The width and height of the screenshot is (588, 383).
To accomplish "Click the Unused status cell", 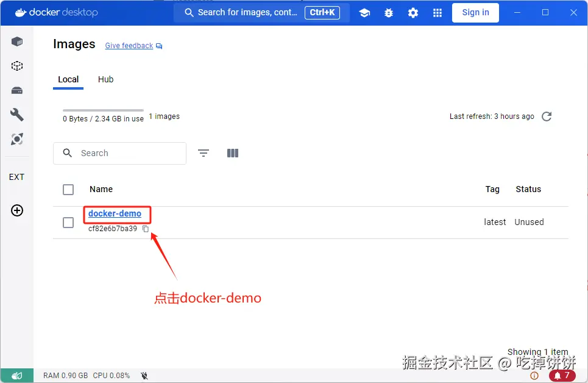I will tap(529, 222).
